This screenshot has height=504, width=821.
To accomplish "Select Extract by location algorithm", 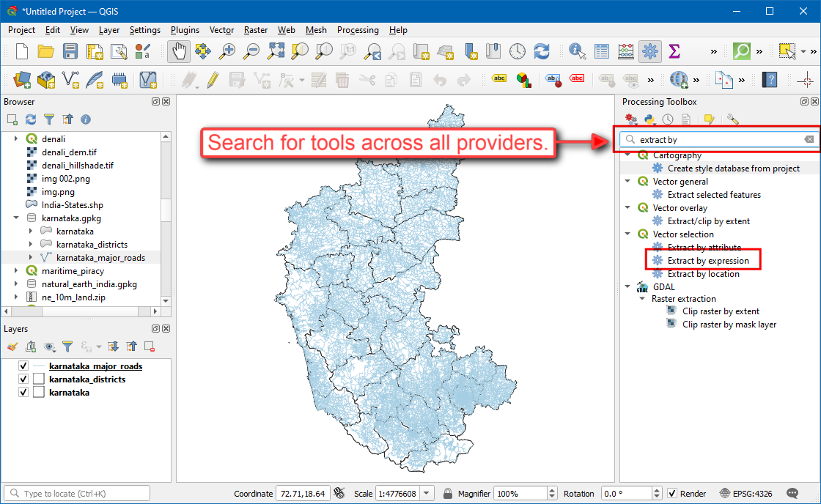I will pyautogui.click(x=703, y=274).
